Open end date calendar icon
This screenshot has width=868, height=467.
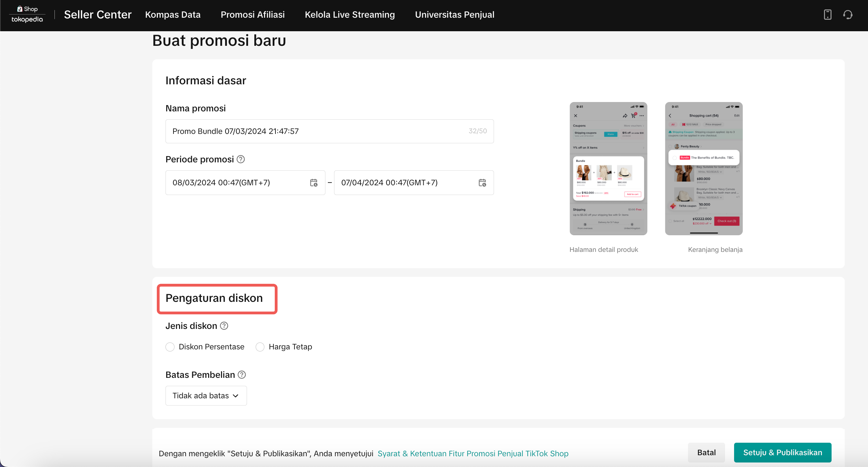[x=482, y=183]
